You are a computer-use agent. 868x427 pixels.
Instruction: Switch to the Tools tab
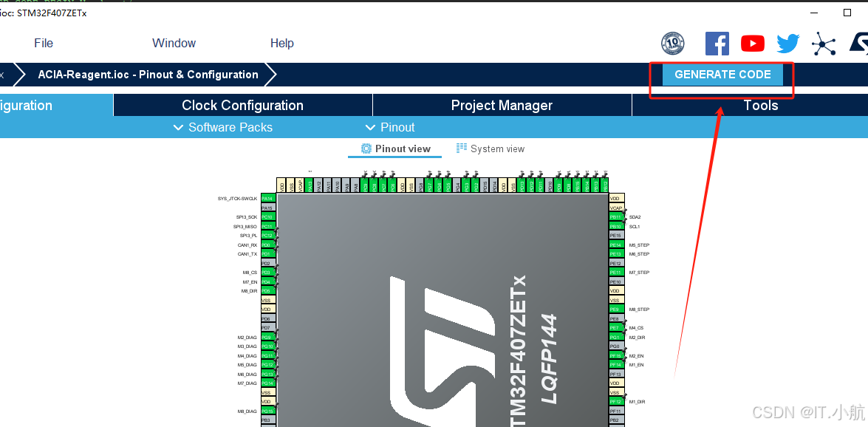pyautogui.click(x=761, y=105)
